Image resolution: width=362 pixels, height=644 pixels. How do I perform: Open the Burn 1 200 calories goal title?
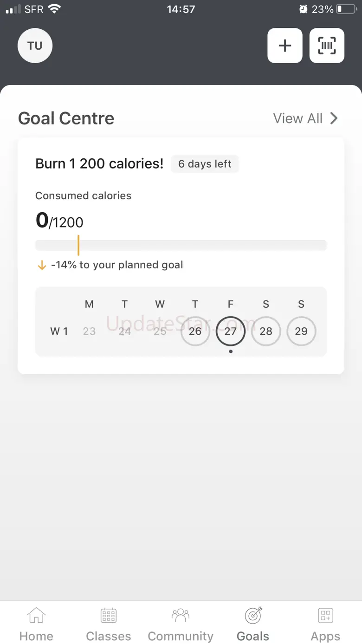click(99, 163)
